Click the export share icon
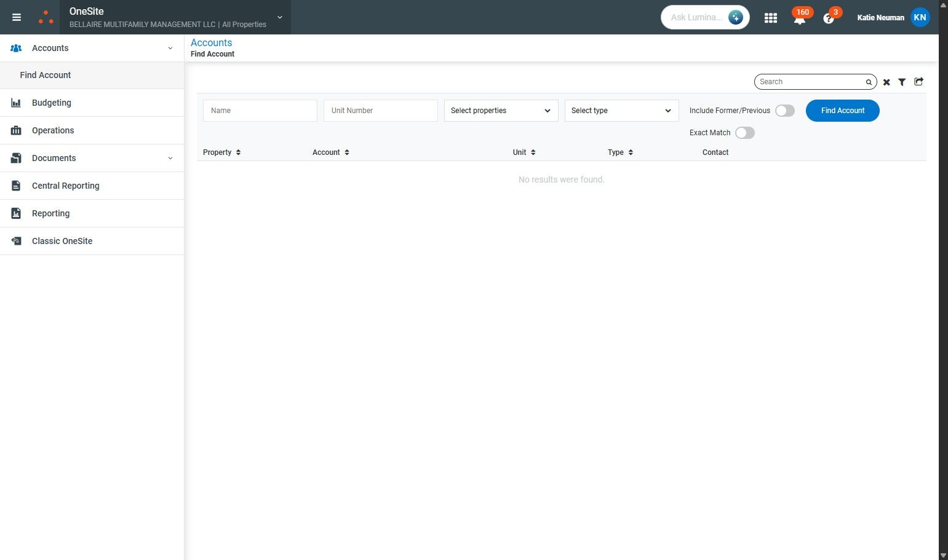948x560 pixels. (x=918, y=81)
